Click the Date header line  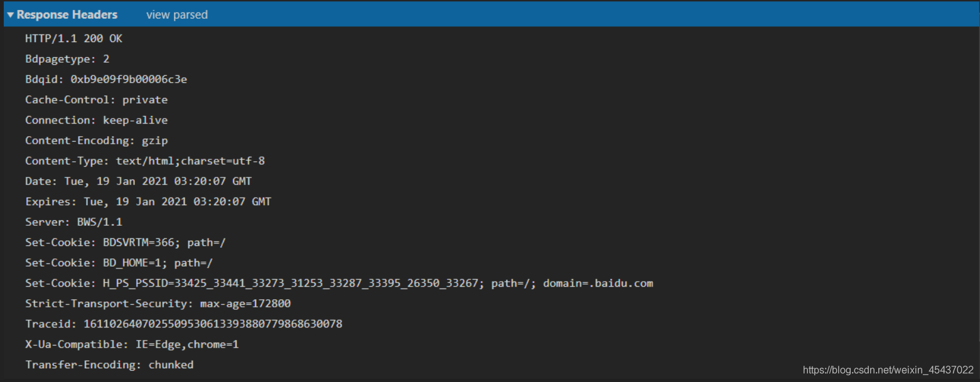[x=138, y=181]
